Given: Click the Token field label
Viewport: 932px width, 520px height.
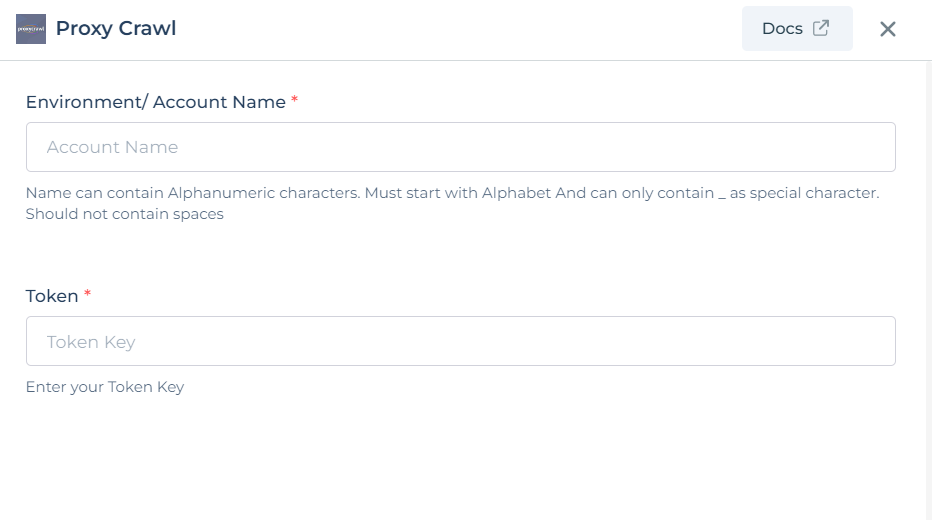Looking at the screenshot, I should 52,296.
